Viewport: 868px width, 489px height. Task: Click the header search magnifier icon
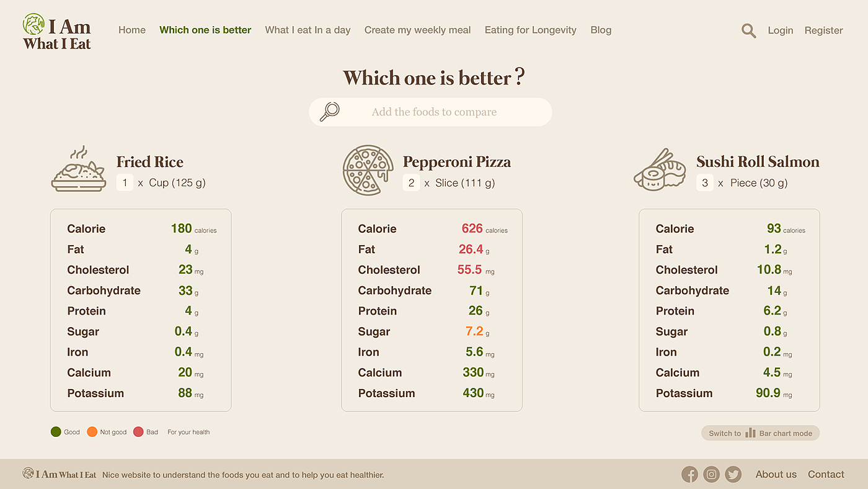tap(748, 30)
